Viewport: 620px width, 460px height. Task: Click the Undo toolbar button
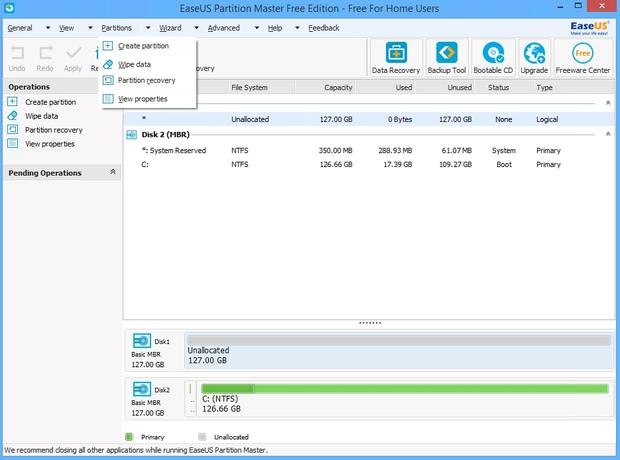17,58
